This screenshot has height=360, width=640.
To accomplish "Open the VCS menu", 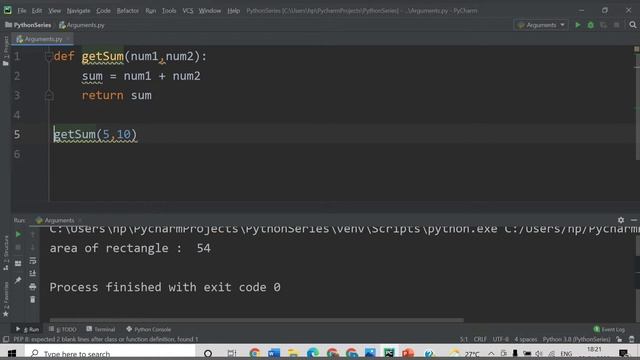I will click(x=188, y=11).
